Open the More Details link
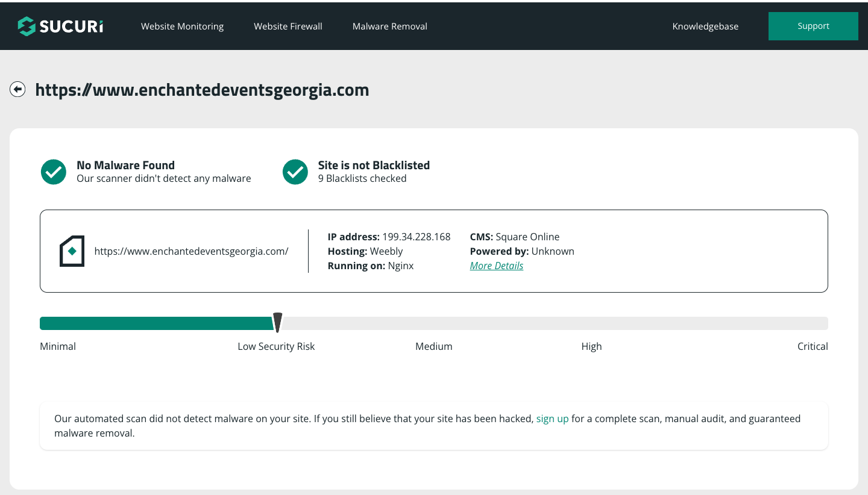 496,266
